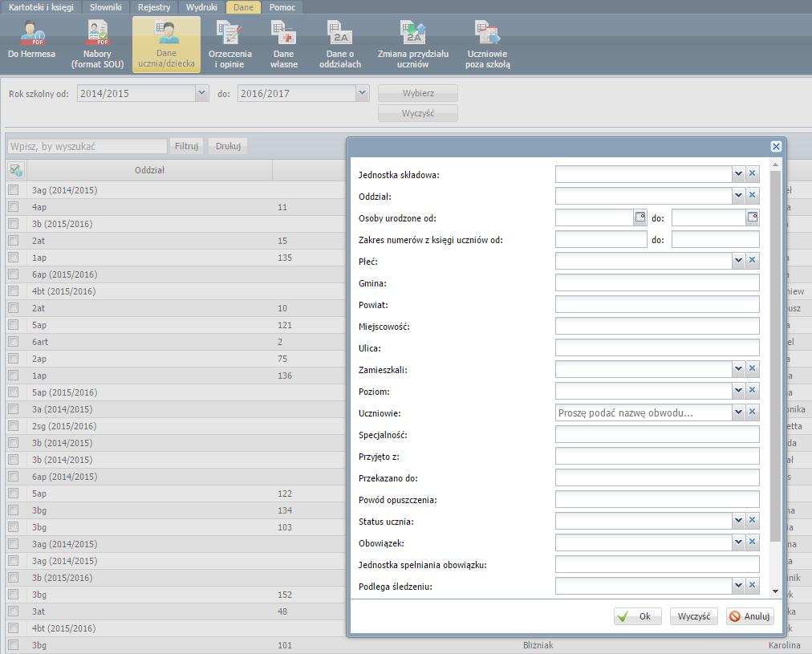Expand the Rok szkolny od dropdown
Viewport: 812px width, 654px height.
(201, 93)
